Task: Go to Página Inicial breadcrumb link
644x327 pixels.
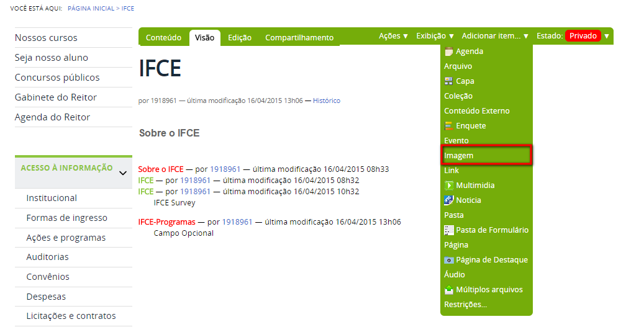Action: pyautogui.click(x=91, y=8)
